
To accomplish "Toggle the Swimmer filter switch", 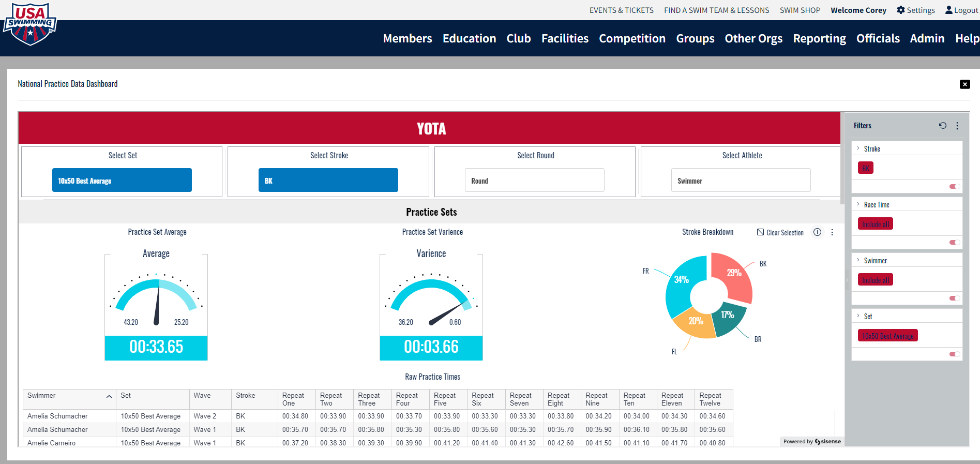I will 955,298.
